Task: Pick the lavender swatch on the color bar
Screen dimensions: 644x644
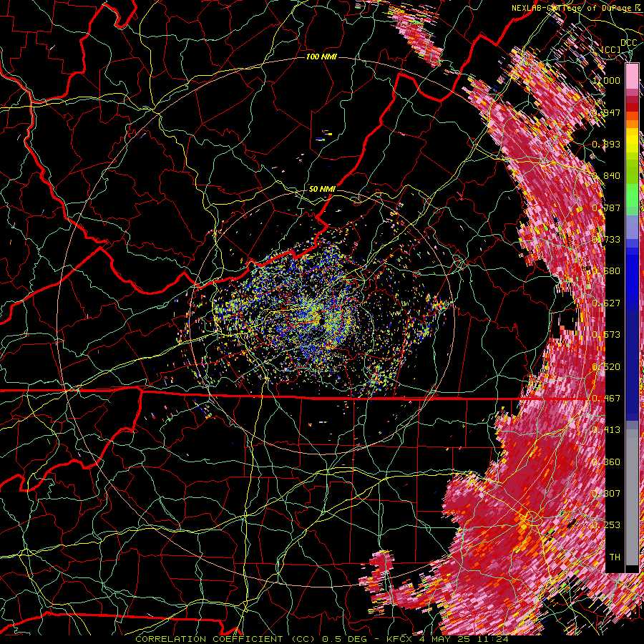Action: pyautogui.click(x=632, y=227)
